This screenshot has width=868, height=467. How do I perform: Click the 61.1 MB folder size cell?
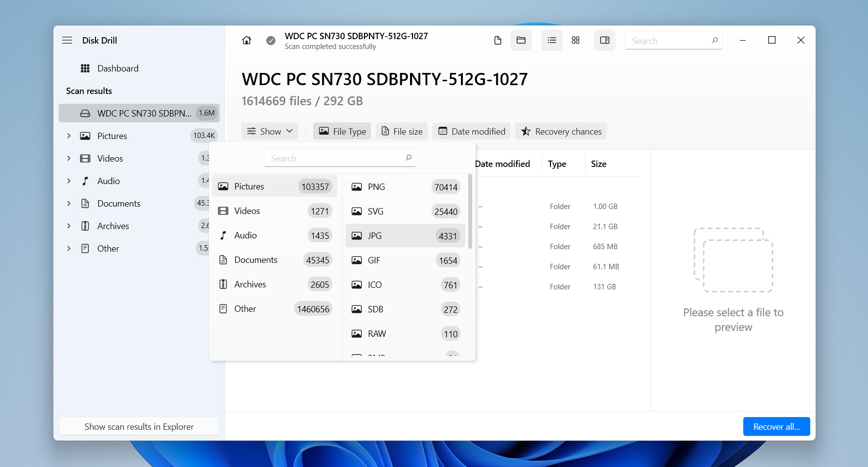pos(606,267)
